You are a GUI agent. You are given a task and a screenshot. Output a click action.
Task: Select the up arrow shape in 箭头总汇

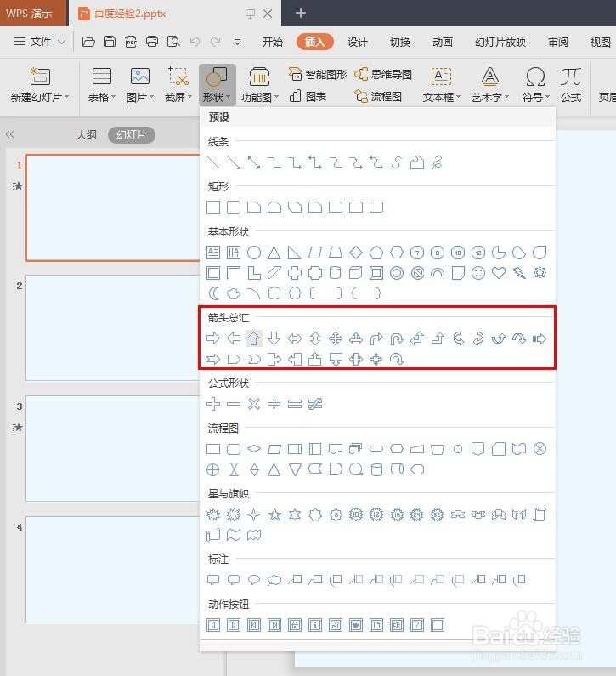pyautogui.click(x=254, y=338)
